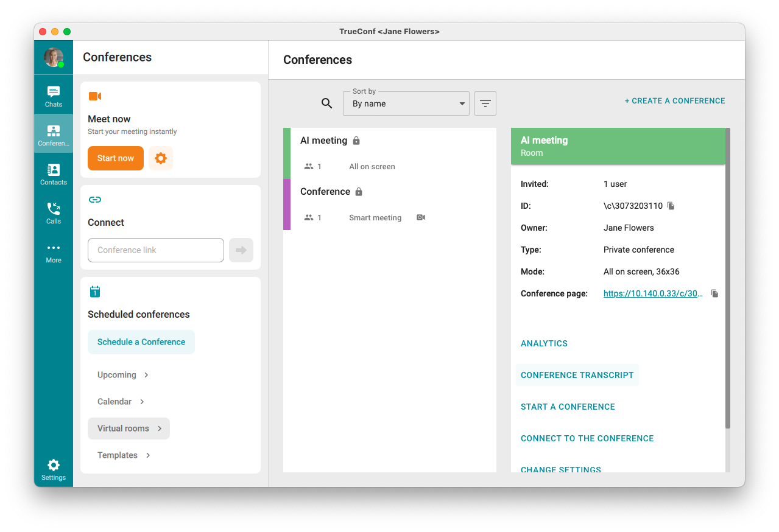Screen dimensions: 779x532
Task: Open the Calls section
Action: (54, 213)
